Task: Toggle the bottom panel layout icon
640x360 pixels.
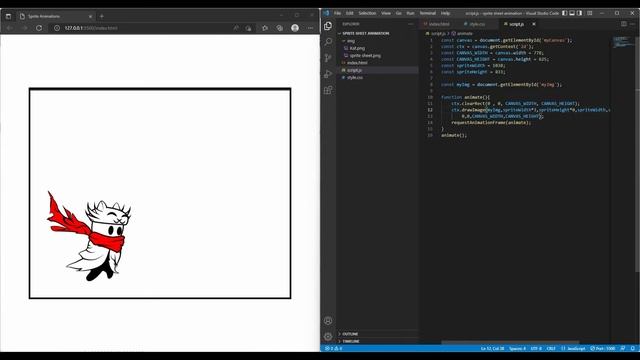Action: point(572,13)
